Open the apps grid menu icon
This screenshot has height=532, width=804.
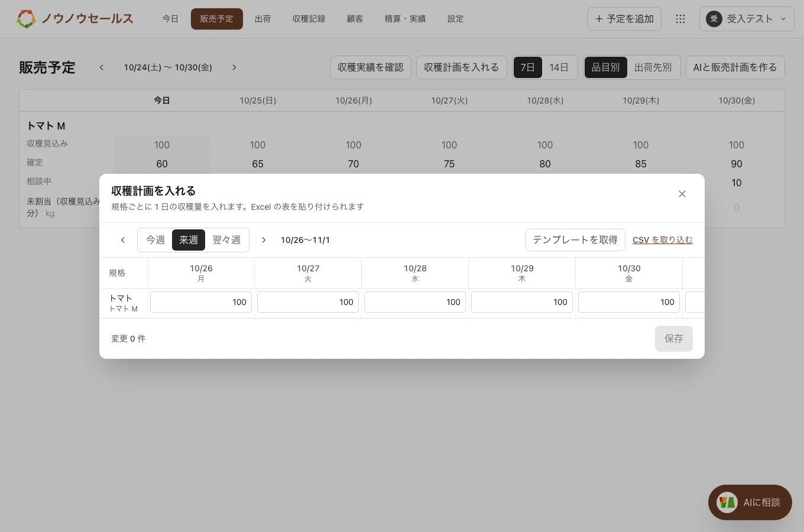click(680, 19)
